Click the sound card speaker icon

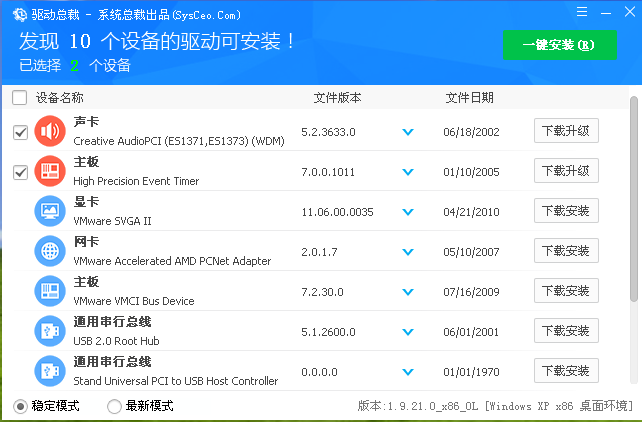tap(50, 131)
